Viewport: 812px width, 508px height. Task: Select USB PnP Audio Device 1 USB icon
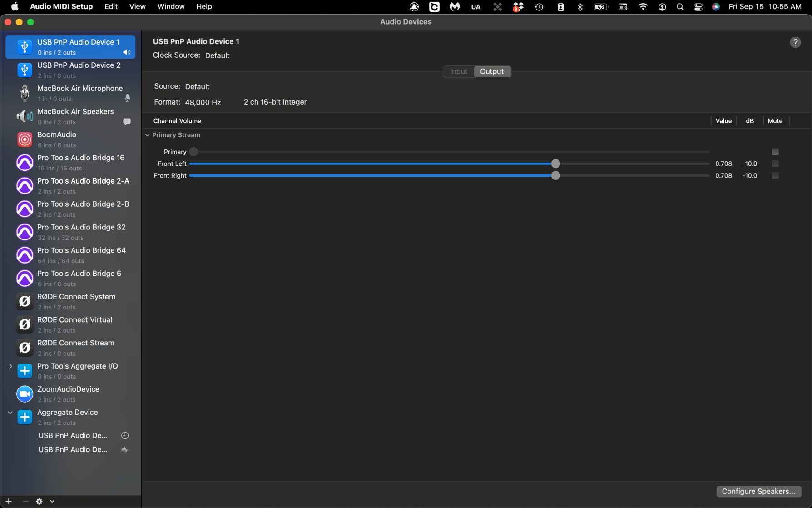click(x=25, y=47)
